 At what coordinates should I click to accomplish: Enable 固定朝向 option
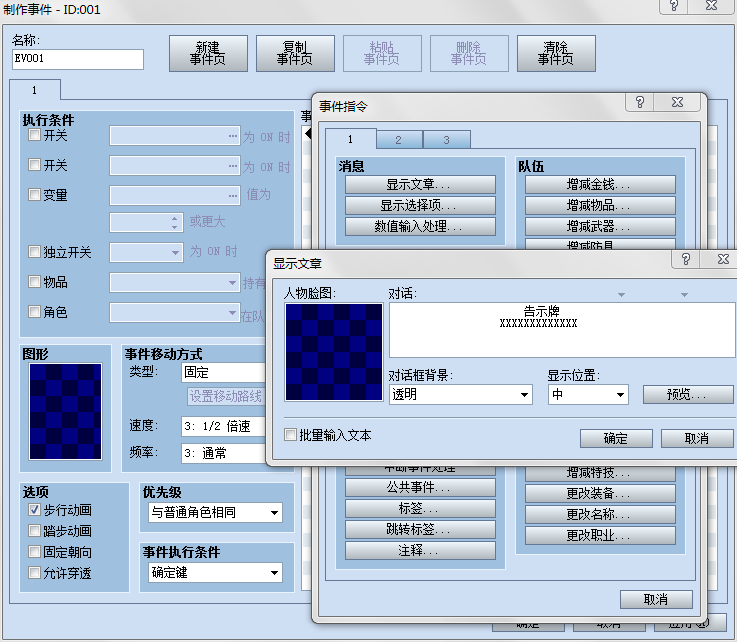(34, 551)
